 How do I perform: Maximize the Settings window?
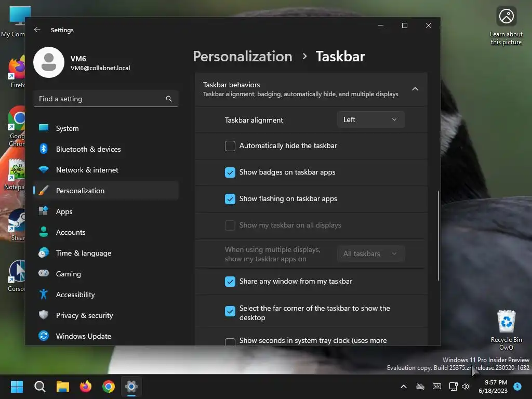404,25
